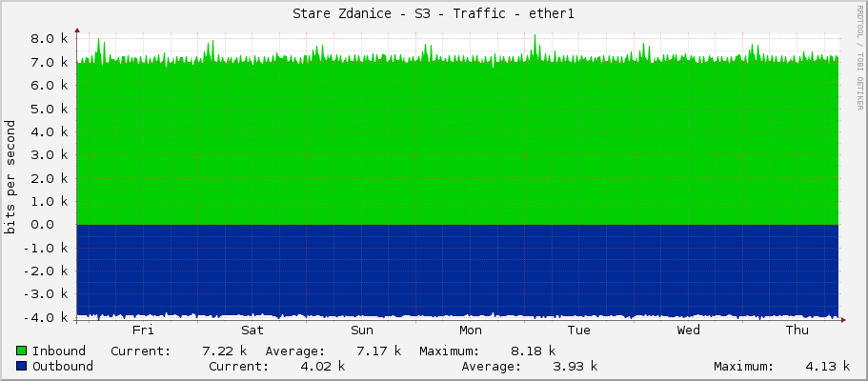
Task: Click the '-2.0 k' y-axis label
Action: 46,271
